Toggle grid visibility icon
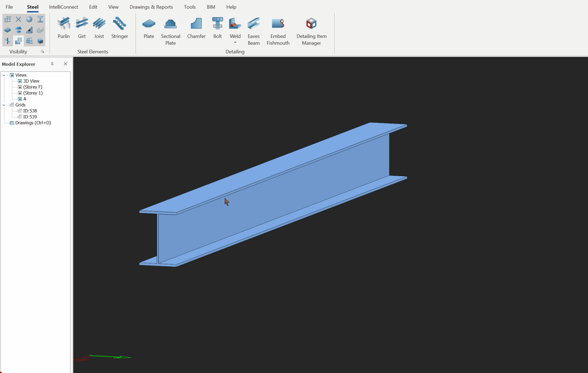The width and height of the screenshot is (588, 373). coord(8,19)
